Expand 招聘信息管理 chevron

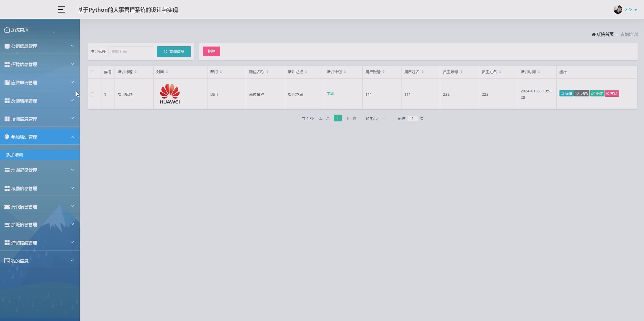[72, 64]
